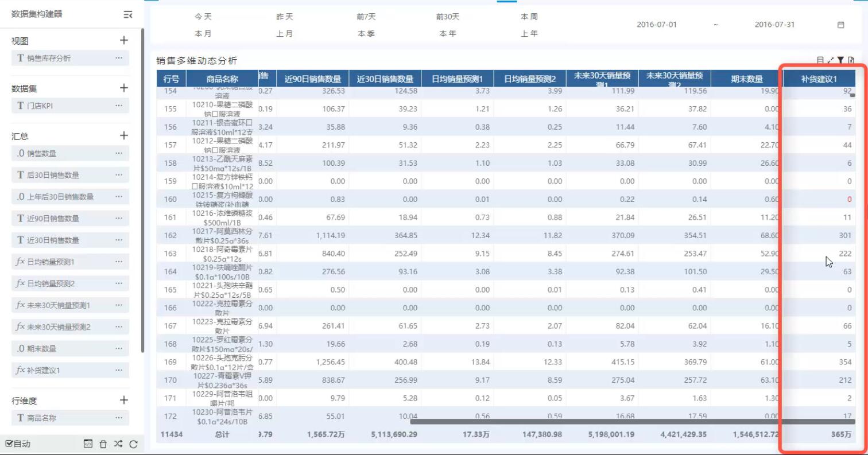Click the end date field 2016-07-31
The height and width of the screenshot is (455, 868).
point(775,25)
